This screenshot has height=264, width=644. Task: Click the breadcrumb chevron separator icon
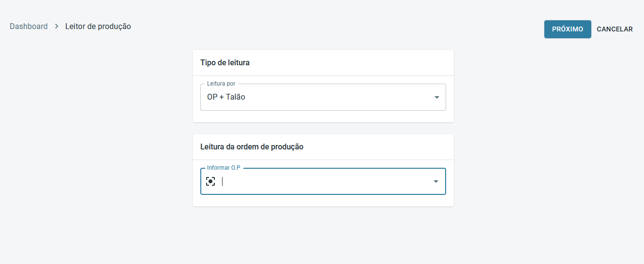point(57,27)
